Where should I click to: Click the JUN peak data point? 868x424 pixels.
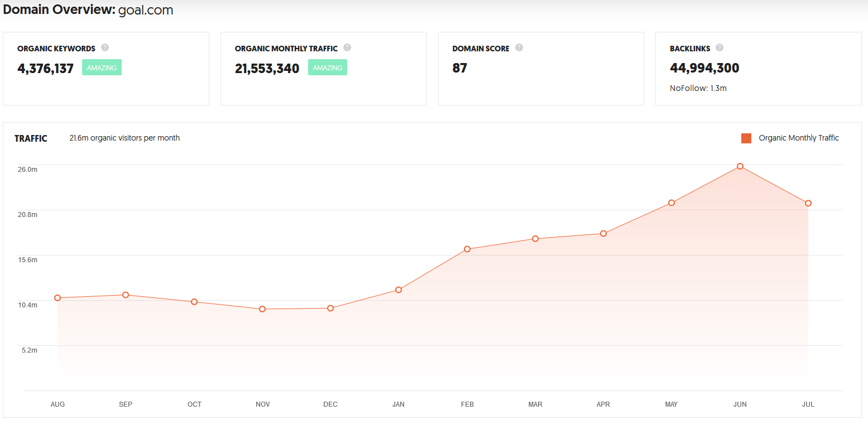(x=740, y=166)
